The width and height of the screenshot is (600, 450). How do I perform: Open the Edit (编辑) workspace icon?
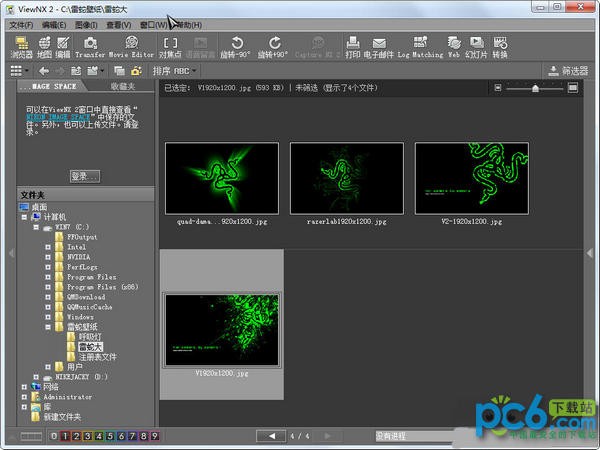pos(63,47)
